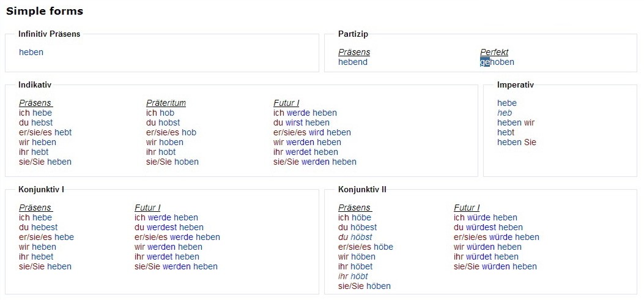Select the perfect participle 'gehoben'
The height and width of the screenshot is (300, 644).
point(497,62)
